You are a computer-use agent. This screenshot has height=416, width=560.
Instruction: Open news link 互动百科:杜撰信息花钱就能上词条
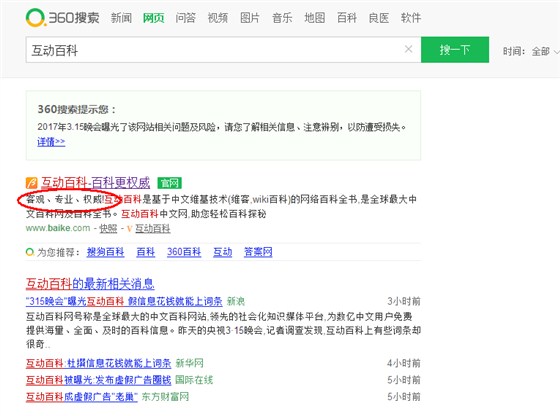pos(99,364)
